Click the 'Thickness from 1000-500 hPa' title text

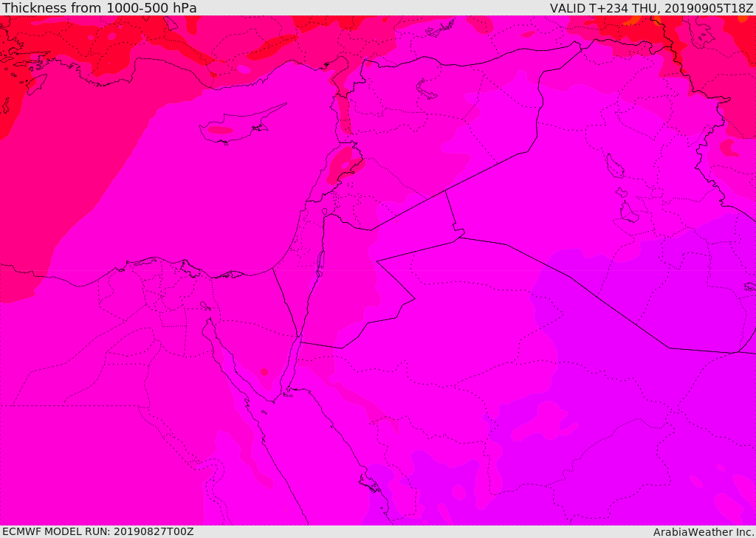click(x=100, y=7)
